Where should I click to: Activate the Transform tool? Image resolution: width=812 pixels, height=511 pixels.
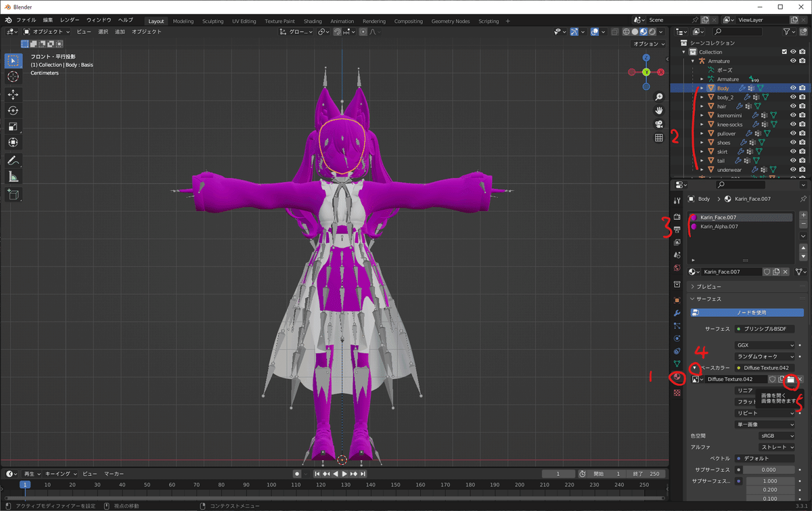(13, 142)
